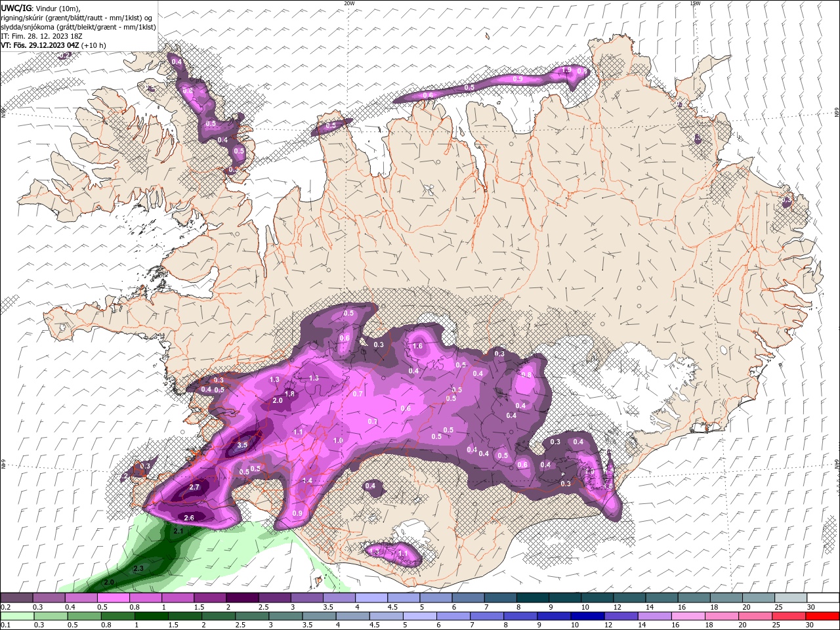Click the "1.4" snowfall value on the map
The image size is (840, 630).
(307, 480)
